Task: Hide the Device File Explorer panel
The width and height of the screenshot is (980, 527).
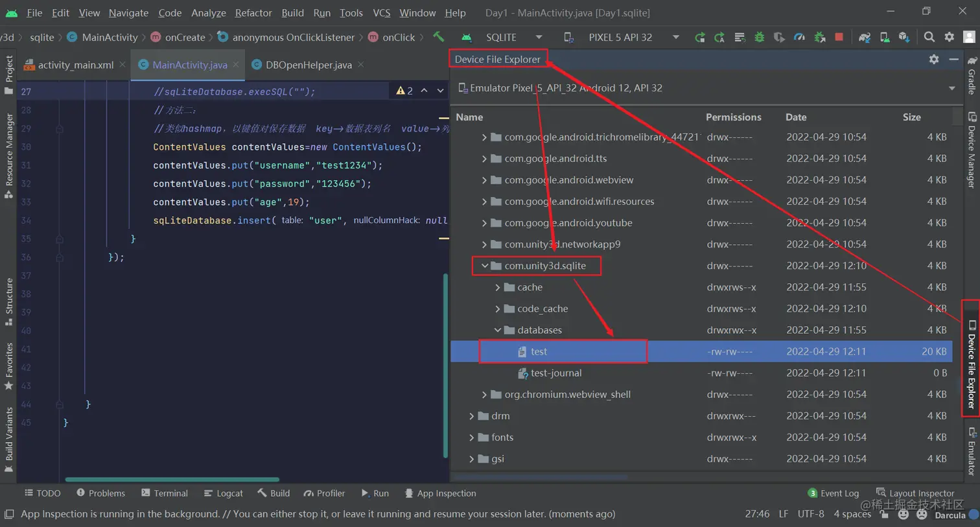Action: [x=953, y=59]
